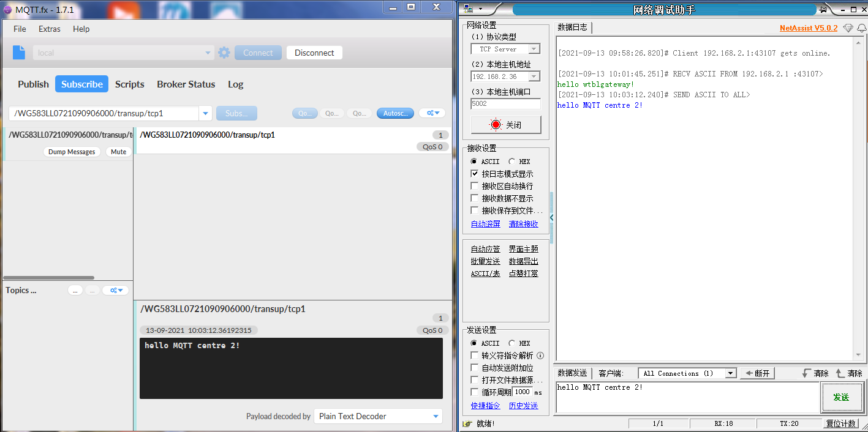Enable 循环周期 checkbox
868x432 pixels.
coord(474,392)
